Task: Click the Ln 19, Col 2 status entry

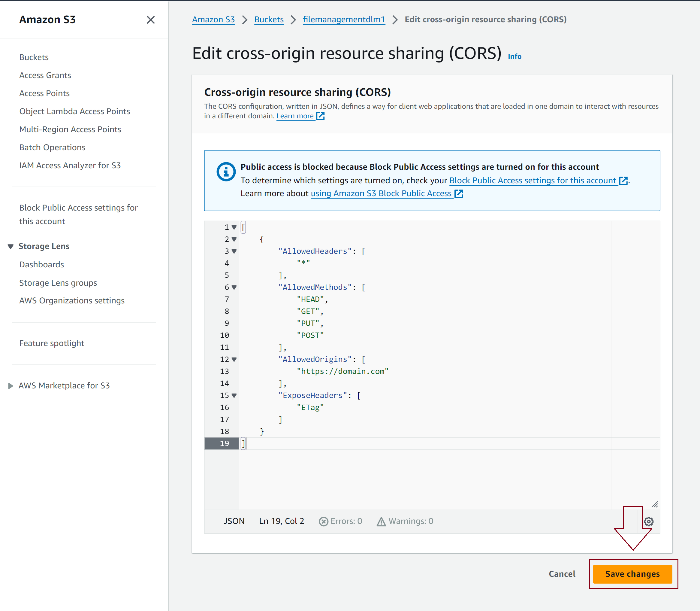Action: tap(281, 521)
